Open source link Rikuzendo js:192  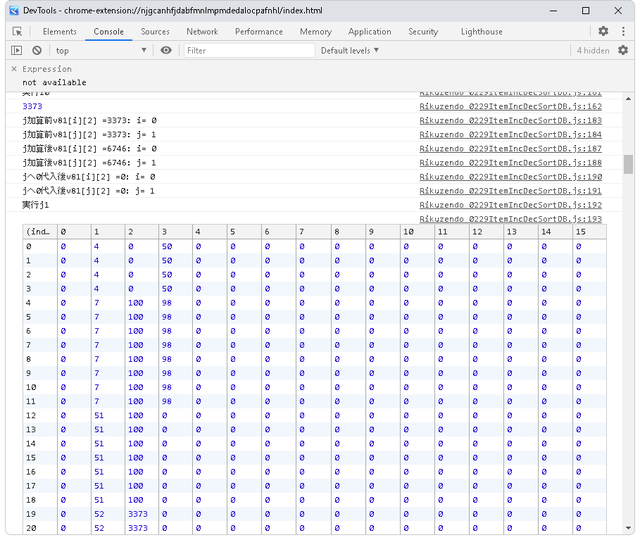(511, 205)
